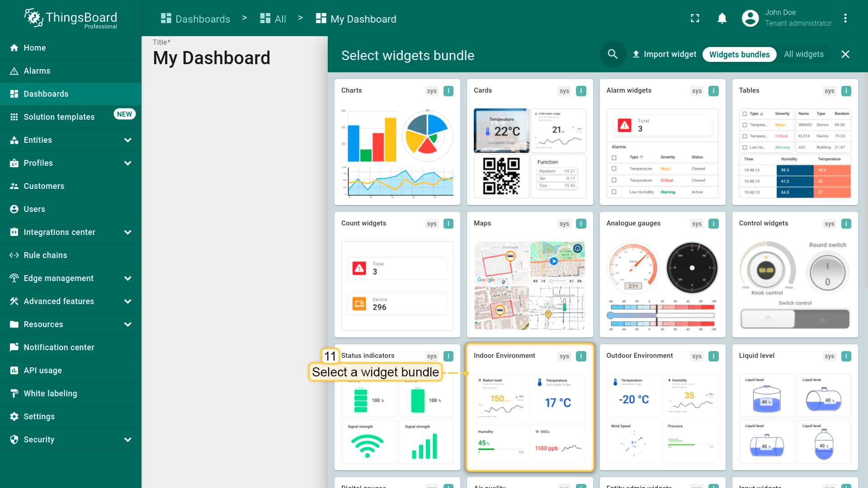868x488 pixels.
Task: Click info icon on Maps bundle
Action: (581, 224)
